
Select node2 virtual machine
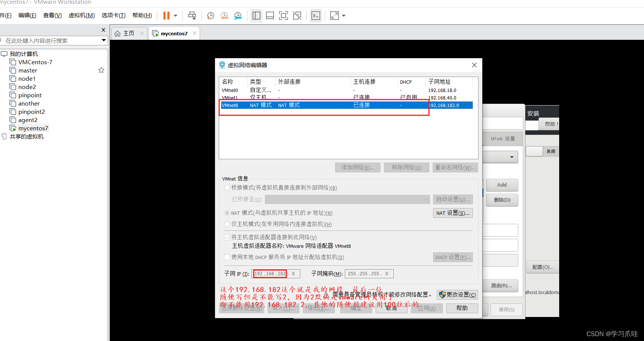point(27,87)
